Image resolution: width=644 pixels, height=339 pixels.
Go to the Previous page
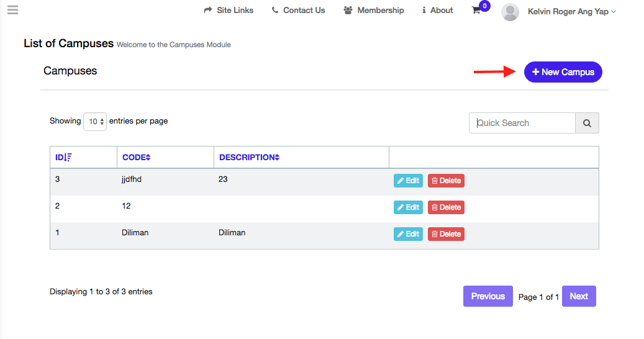488,296
